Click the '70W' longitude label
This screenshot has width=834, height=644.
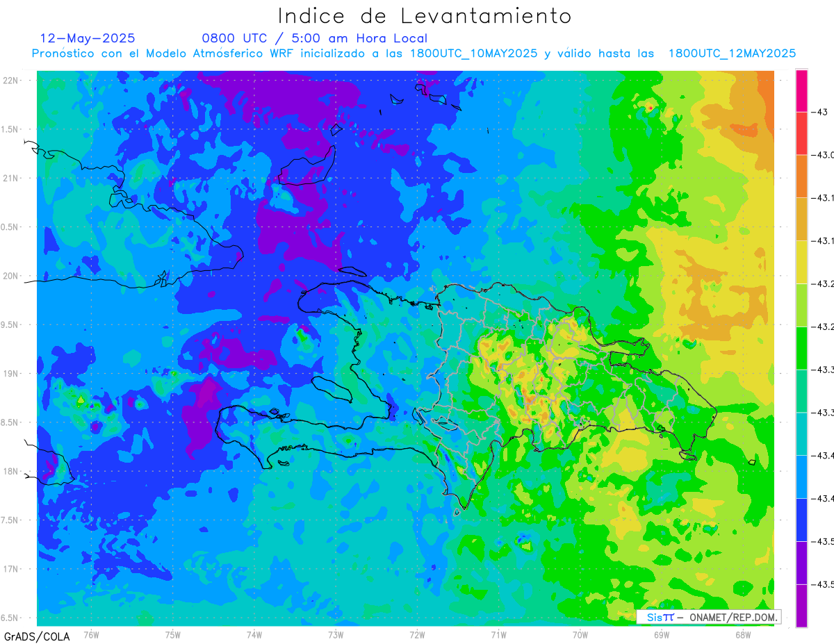click(580, 634)
